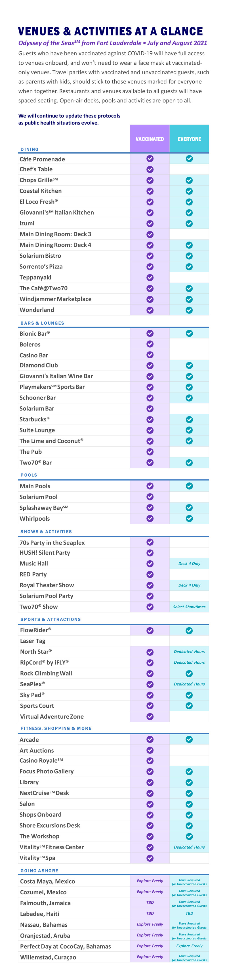Click the Everyone checkmark for Arcade
This screenshot has height=980, width=227.
tap(189, 740)
